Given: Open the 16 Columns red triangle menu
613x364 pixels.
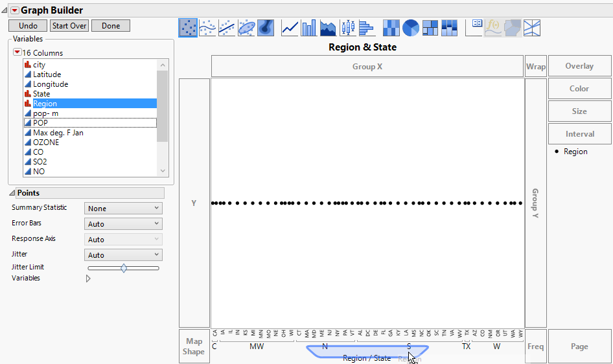Looking at the screenshot, I should [17, 52].
